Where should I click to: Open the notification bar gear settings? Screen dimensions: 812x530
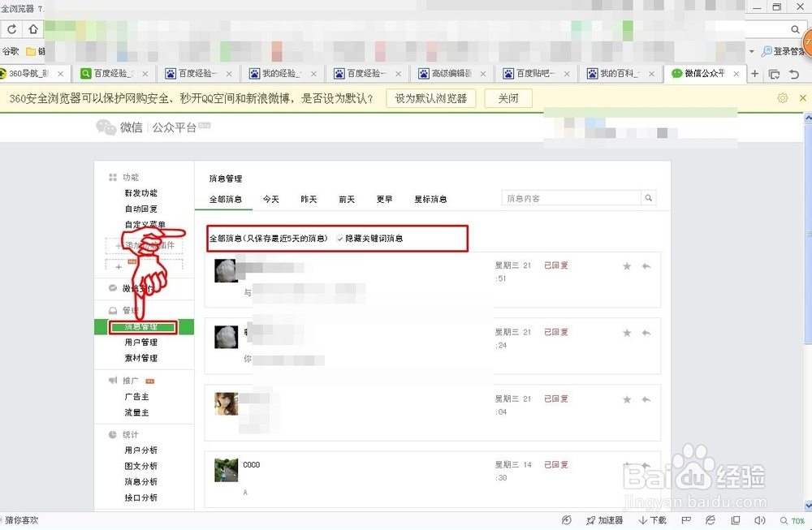coord(783,98)
